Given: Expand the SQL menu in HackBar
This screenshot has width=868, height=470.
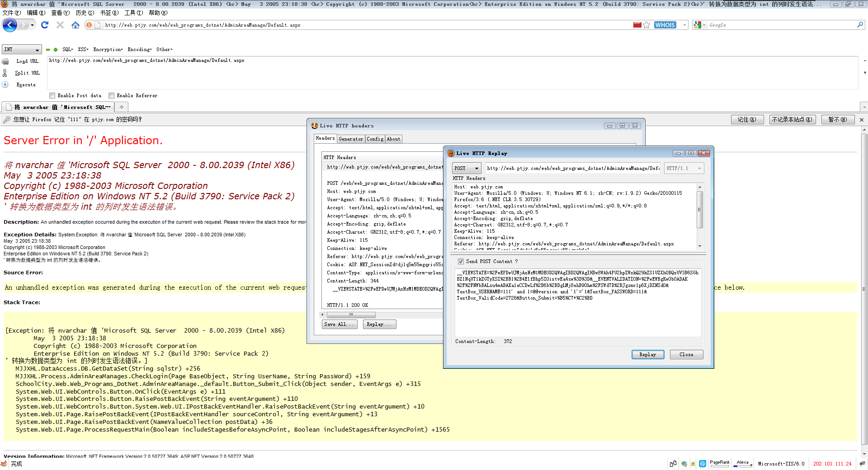Looking at the screenshot, I should 68,49.
